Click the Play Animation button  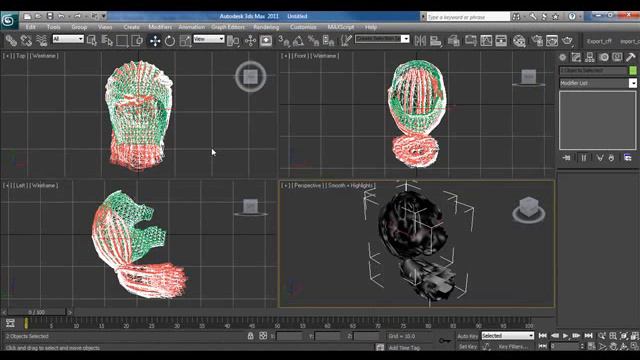click(x=565, y=336)
